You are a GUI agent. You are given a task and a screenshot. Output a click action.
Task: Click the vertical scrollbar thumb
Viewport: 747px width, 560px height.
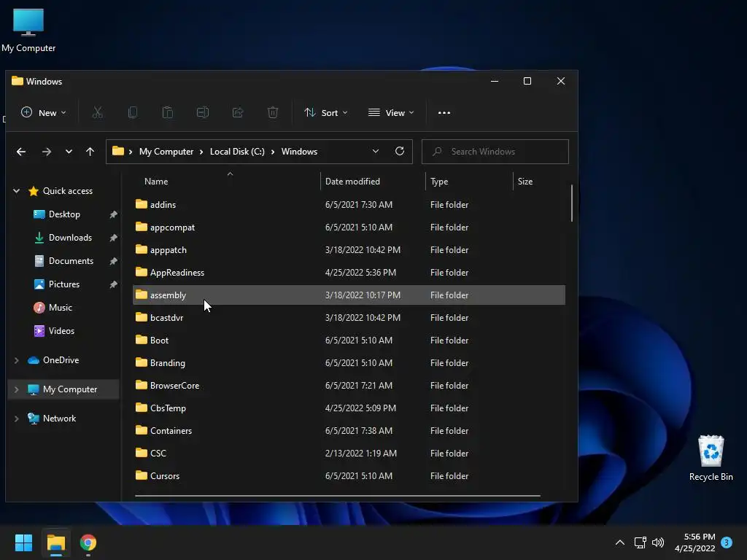click(571, 203)
